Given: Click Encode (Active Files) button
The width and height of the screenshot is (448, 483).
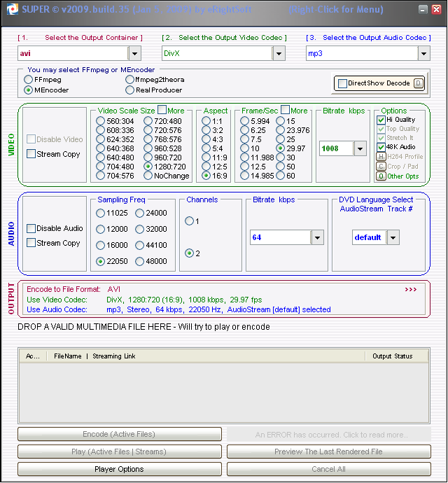Looking at the screenshot, I should click(120, 434).
